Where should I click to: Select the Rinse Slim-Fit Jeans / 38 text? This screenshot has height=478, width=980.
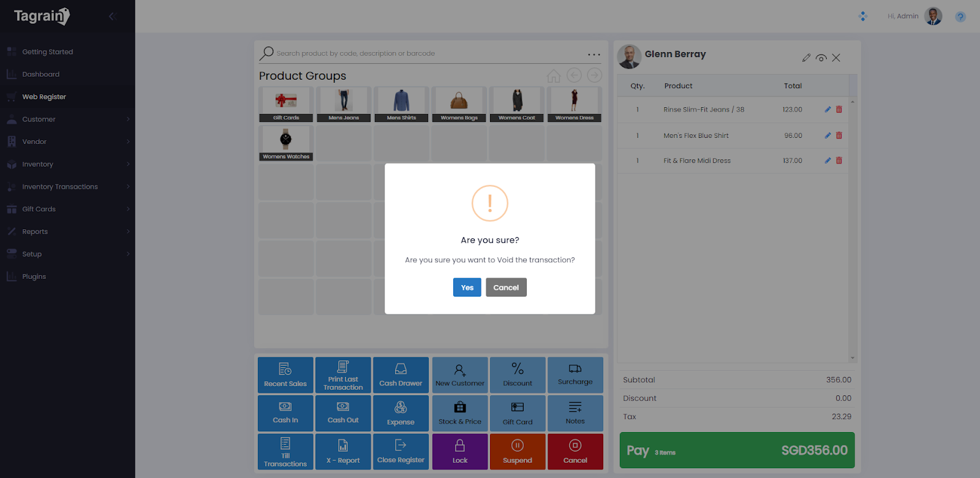704,110
